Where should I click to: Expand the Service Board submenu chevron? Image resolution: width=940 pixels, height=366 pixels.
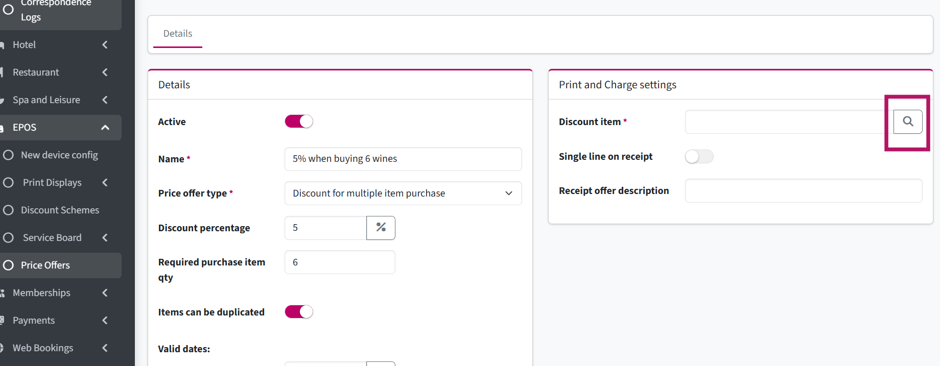105,238
